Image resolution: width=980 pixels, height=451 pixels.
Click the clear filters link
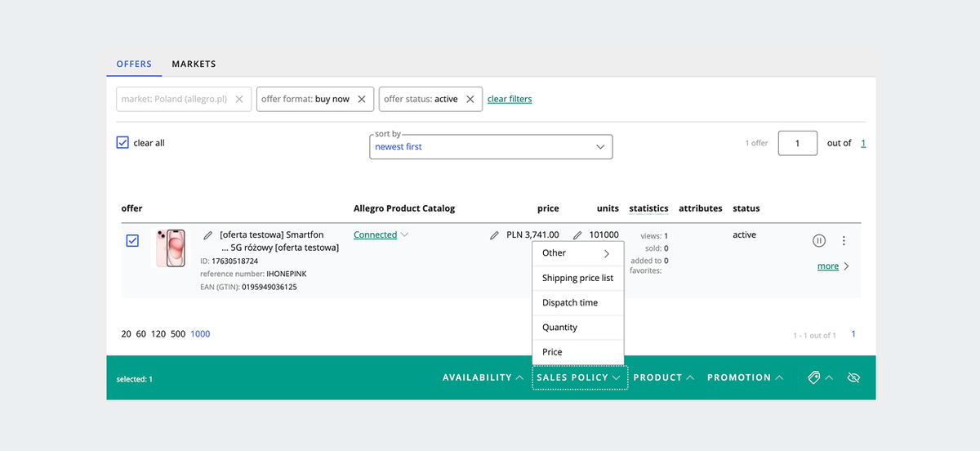510,99
